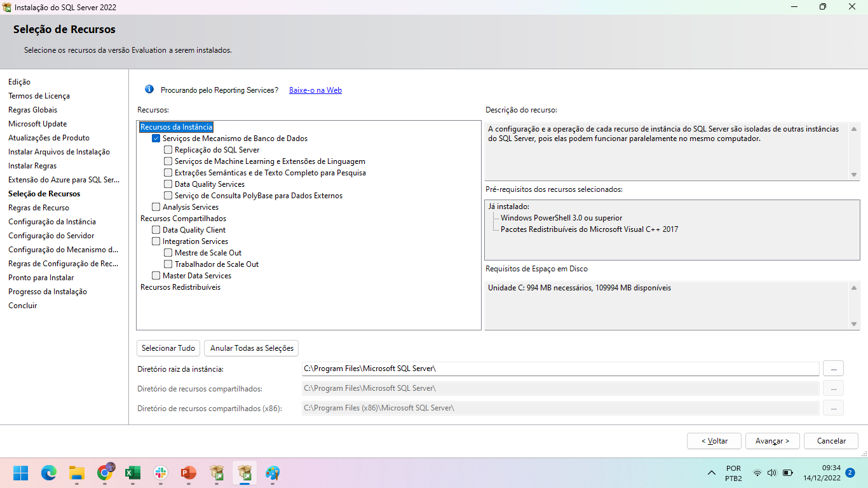Open File Explorer from the taskbar
Screen dimensions: 868x488
(x=77, y=473)
